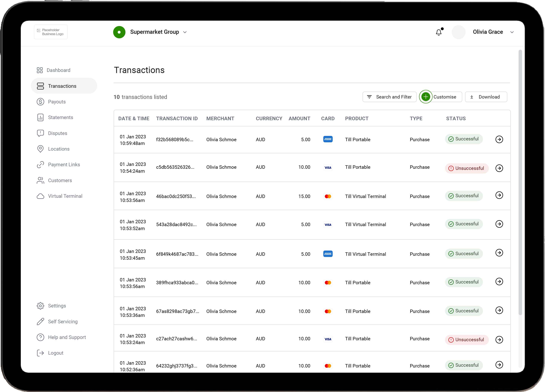Open details arrow for transaction 543a28dac8492c
The image size is (545, 392).
[499, 224]
